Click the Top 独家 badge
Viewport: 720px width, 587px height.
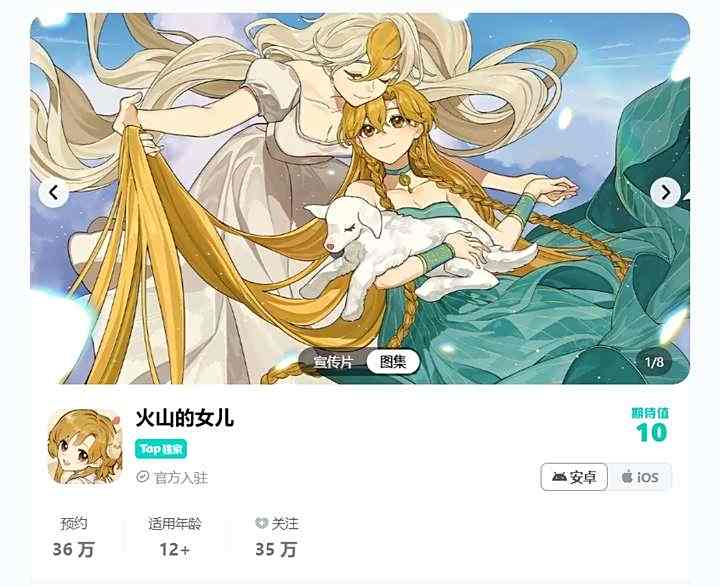tap(161, 449)
